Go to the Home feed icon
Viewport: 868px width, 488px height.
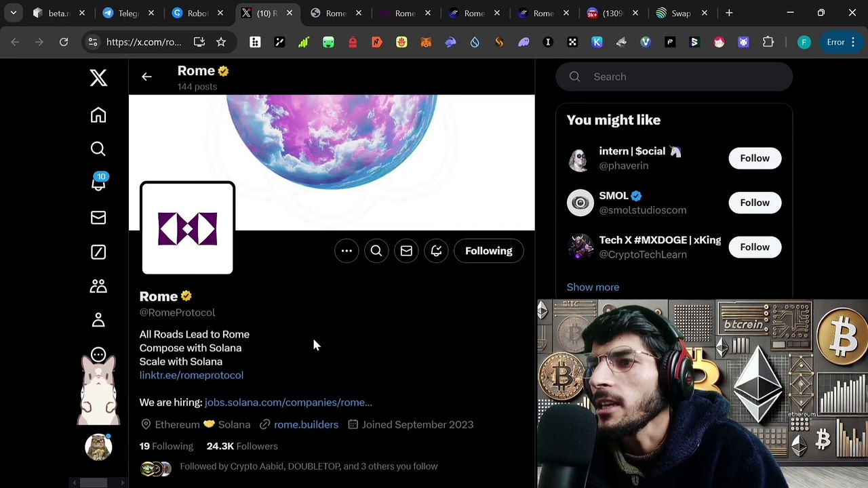[x=98, y=115]
